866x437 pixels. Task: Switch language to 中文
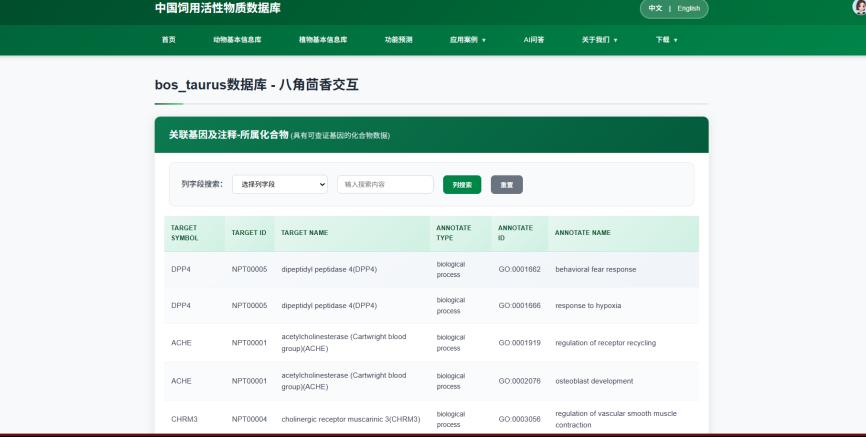[655, 8]
